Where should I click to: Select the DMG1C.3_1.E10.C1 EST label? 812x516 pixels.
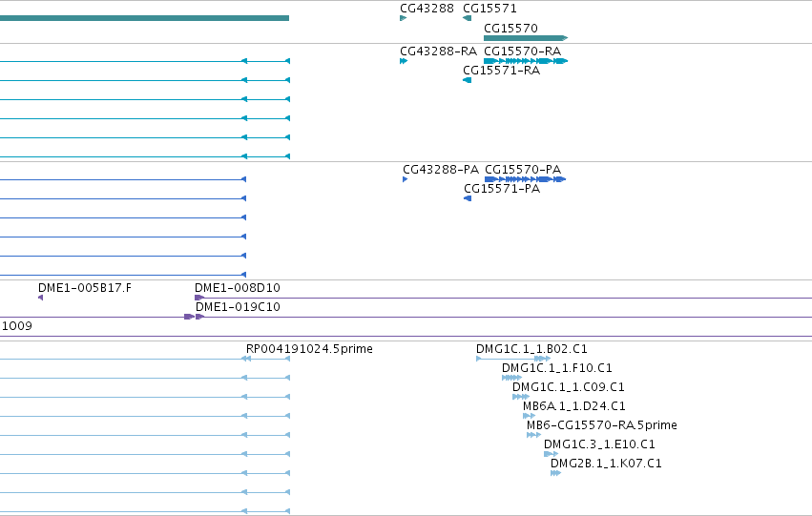[x=599, y=444]
